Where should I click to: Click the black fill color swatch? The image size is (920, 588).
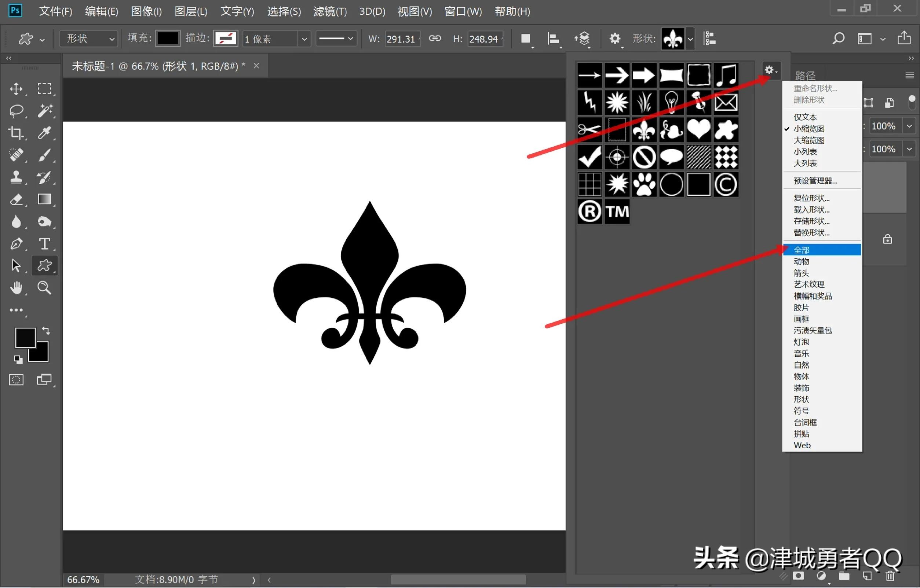pos(167,38)
